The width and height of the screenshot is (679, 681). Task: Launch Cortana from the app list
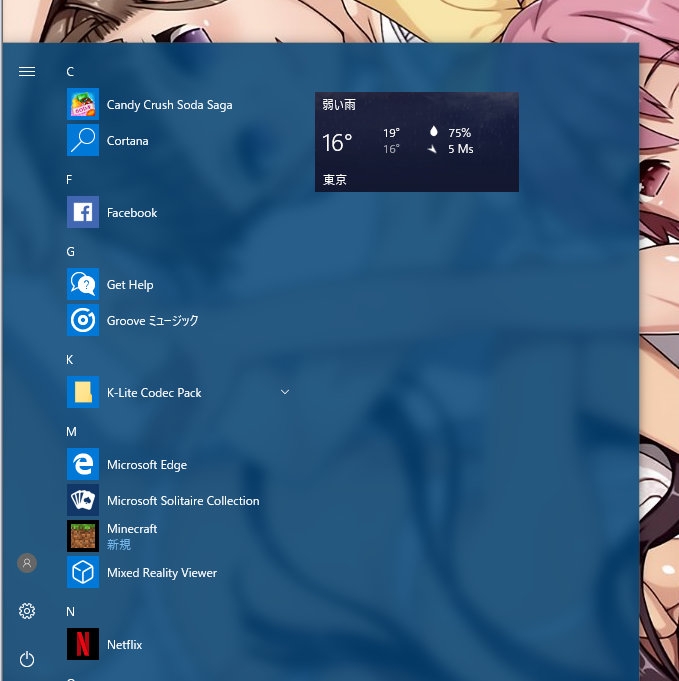tap(127, 141)
